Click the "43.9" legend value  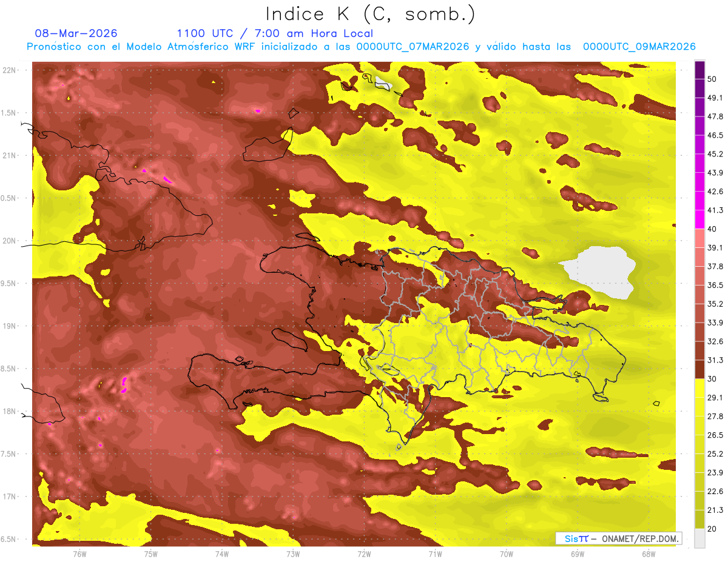click(715, 173)
